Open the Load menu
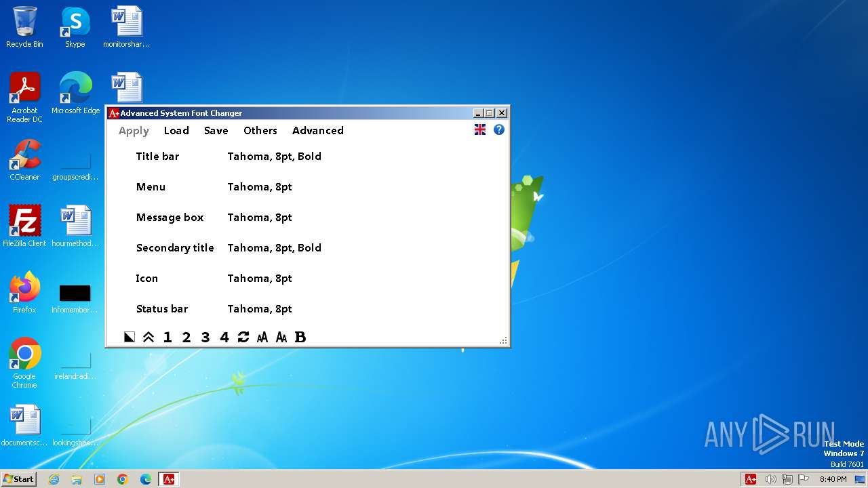 (176, 131)
